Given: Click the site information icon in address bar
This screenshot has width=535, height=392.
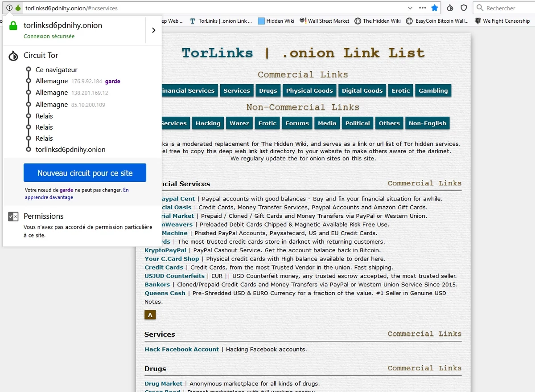Looking at the screenshot, I should 9,8.
